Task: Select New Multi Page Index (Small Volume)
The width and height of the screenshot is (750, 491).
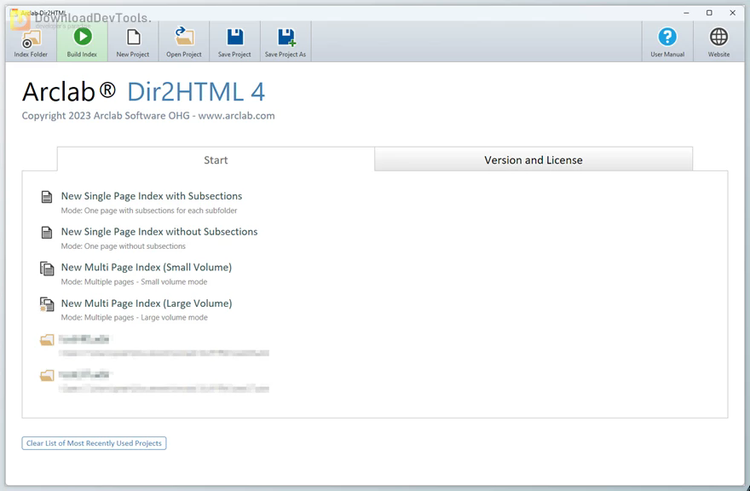Action: 146,267
